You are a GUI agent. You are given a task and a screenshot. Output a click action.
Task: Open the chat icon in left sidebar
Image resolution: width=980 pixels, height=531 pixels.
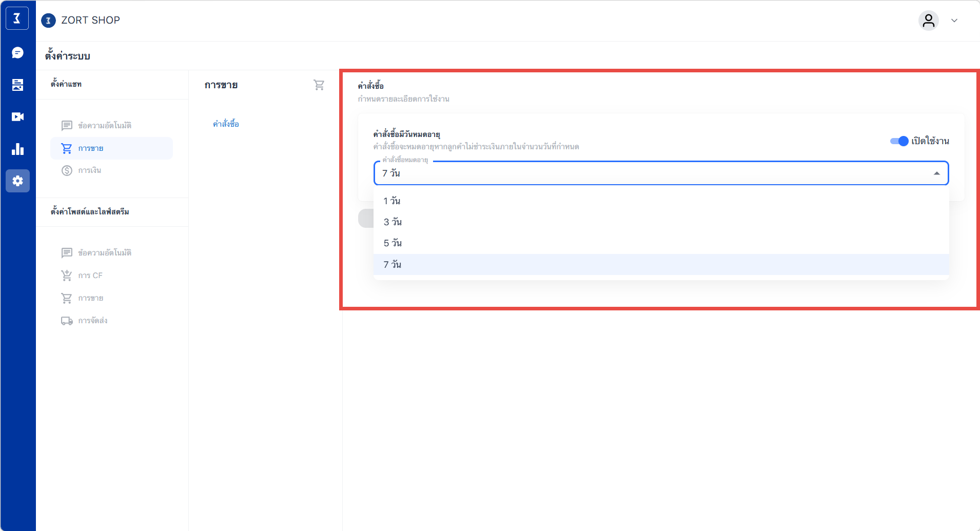pyautogui.click(x=17, y=53)
